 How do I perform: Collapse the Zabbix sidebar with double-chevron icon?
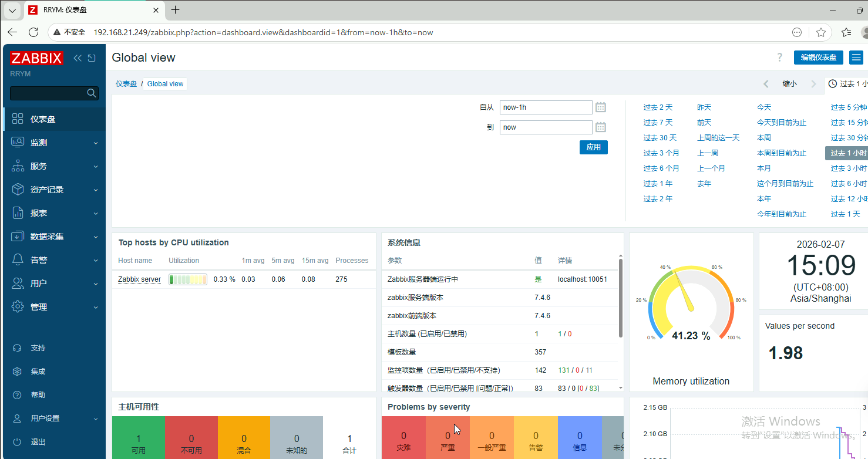[78, 58]
